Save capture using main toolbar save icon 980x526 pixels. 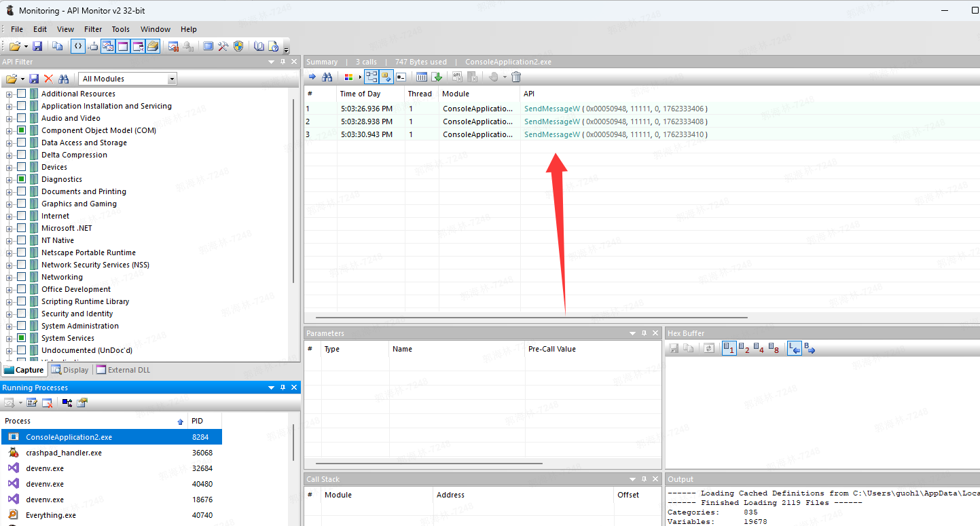tap(37, 46)
